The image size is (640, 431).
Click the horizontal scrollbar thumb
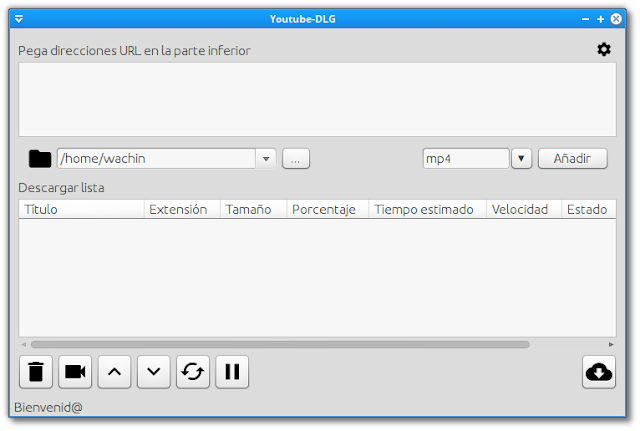280,345
